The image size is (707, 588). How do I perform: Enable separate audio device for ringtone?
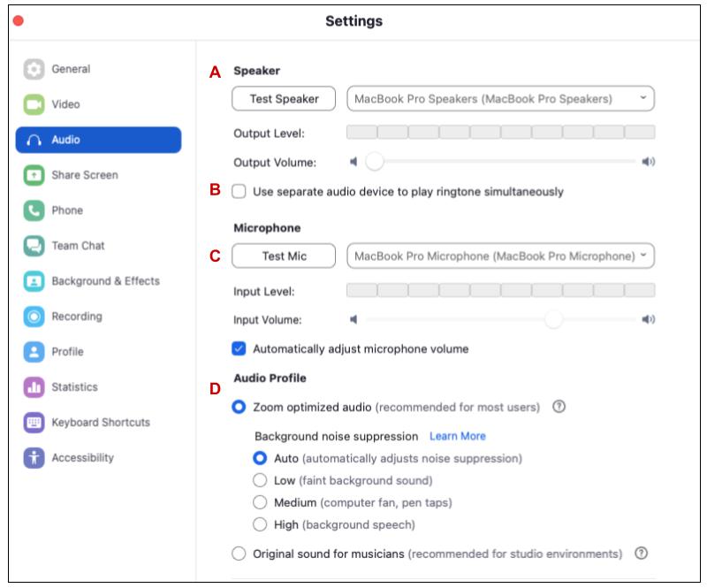click(x=239, y=191)
